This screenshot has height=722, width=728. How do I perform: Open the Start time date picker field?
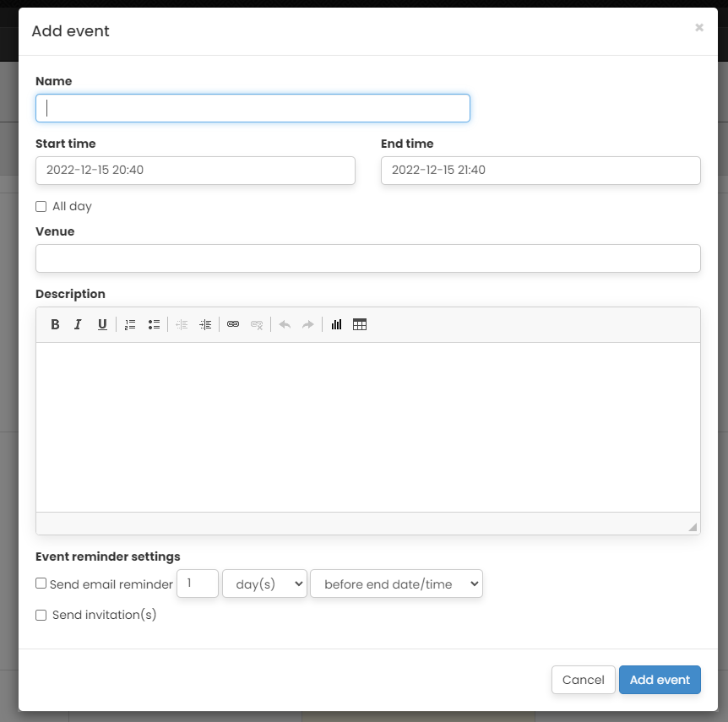point(195,171)
